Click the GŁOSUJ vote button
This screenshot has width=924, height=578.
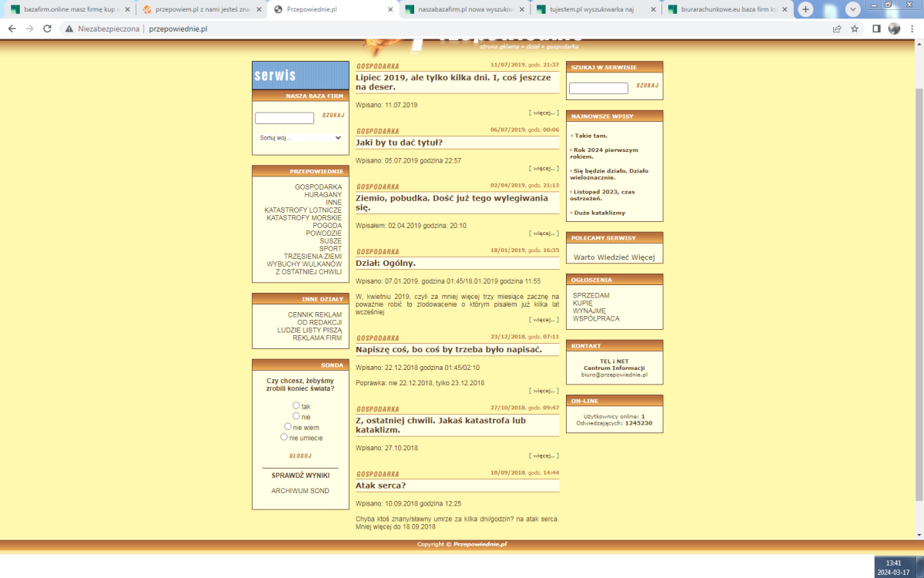[x=300, y=455]
